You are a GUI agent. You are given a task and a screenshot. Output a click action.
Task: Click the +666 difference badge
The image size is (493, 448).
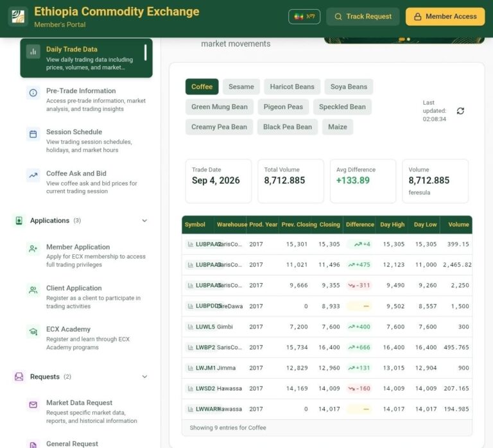tap(359, 347)
